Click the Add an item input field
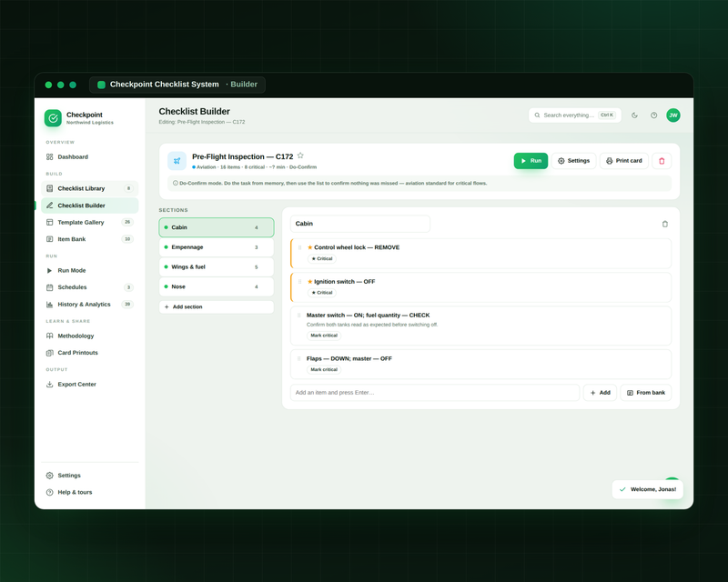Viewport: 728px width, 582px height. pyautogui.click(x=435, y=393)
